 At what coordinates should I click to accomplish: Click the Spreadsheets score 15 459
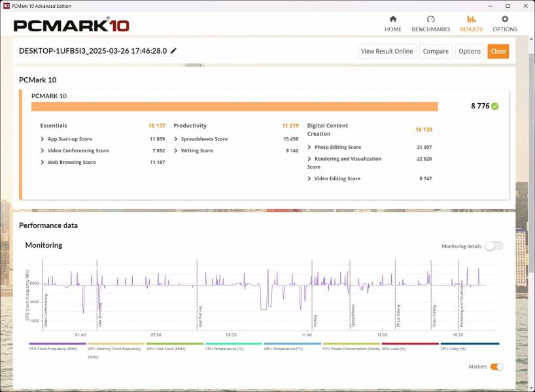point(290,139)
